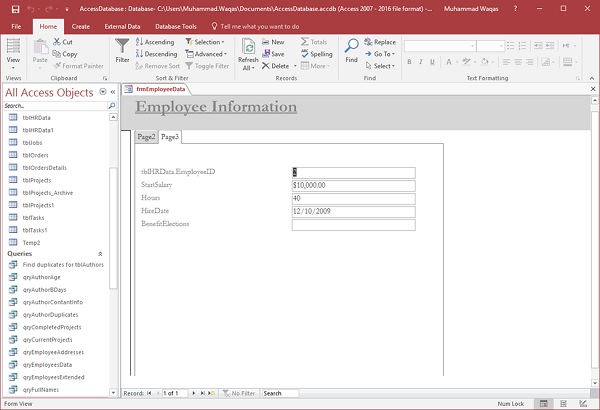
Task: Switch to the Page2 tab
Action: 146,136
